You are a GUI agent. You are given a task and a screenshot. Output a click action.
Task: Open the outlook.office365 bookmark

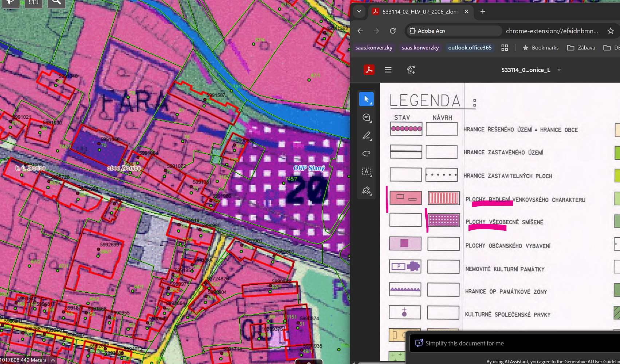point(470,48)
